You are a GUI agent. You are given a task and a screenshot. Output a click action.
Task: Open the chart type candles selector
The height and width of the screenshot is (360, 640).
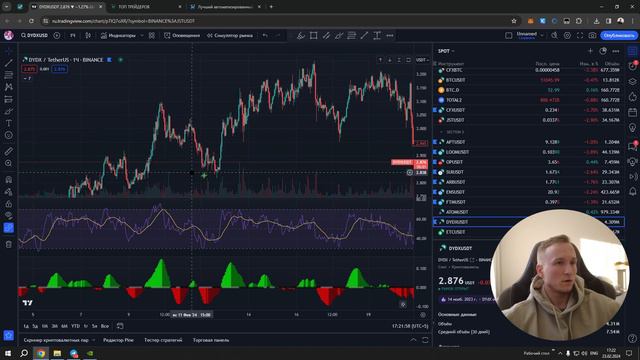pyautogui.click(x=88, y=36)
